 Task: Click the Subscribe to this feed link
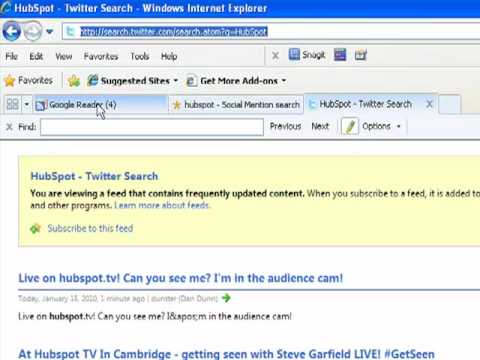pos(90,228)
